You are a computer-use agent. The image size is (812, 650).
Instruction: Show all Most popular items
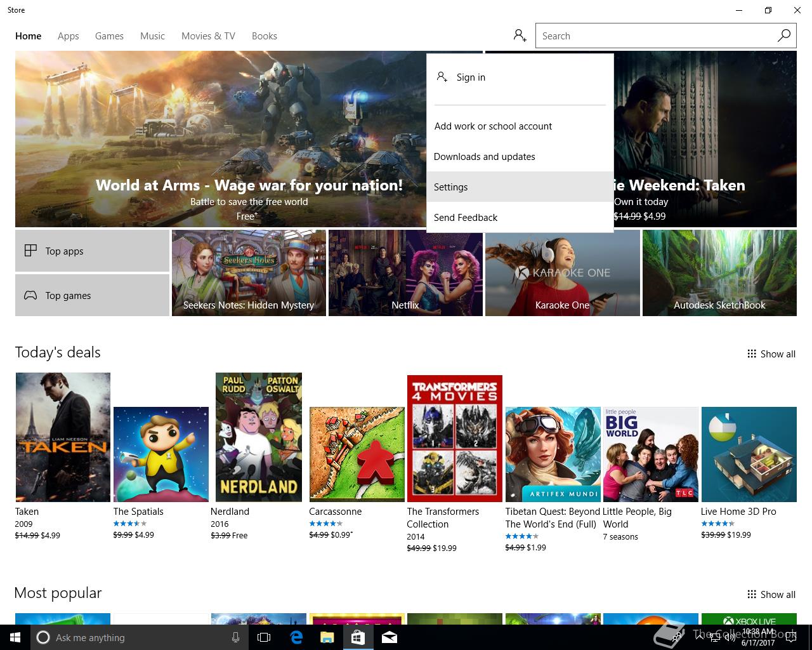click(771, 594)
